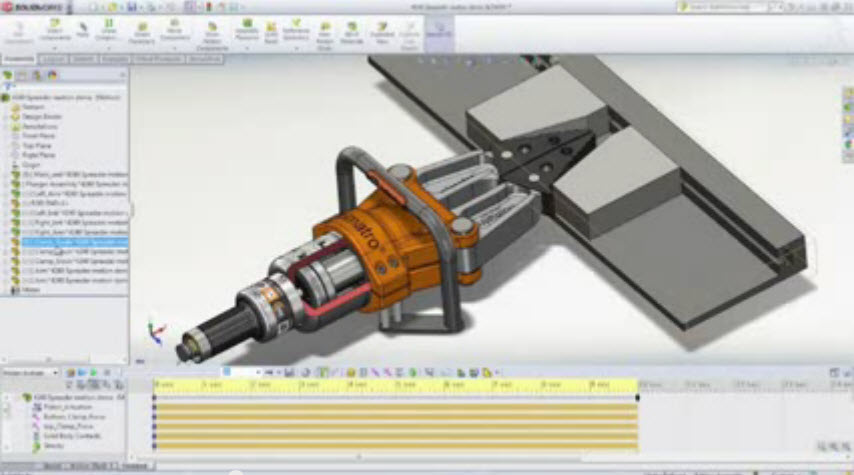This screenshot has width=854, height=475.
Task: Select Front Plane in the tree
Action: (38, 136)
